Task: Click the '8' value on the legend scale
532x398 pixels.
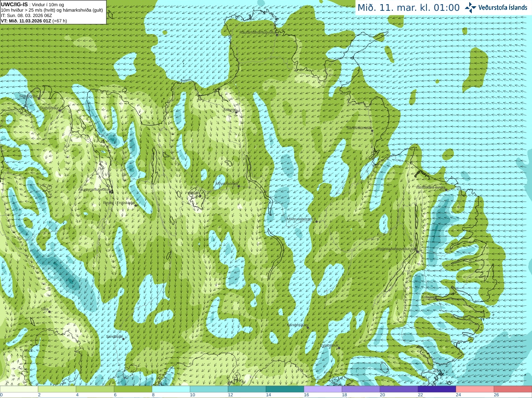Action: click(x=153, y=395)
